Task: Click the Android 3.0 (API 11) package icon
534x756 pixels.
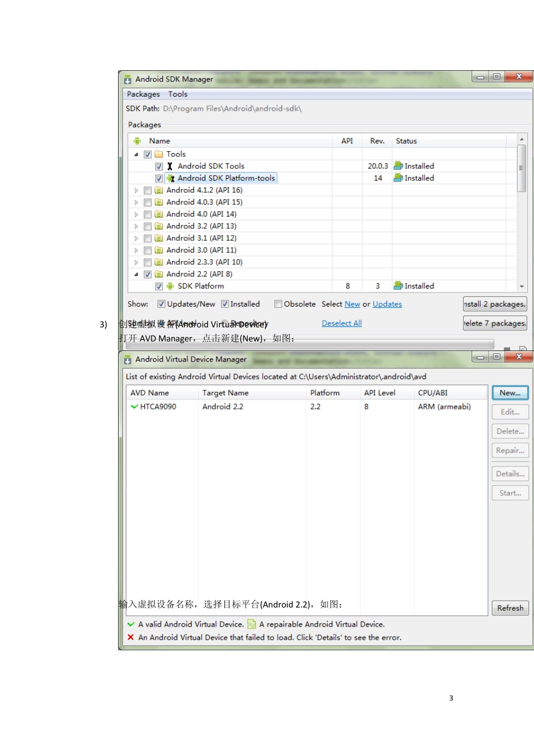Action: [159, 250]
